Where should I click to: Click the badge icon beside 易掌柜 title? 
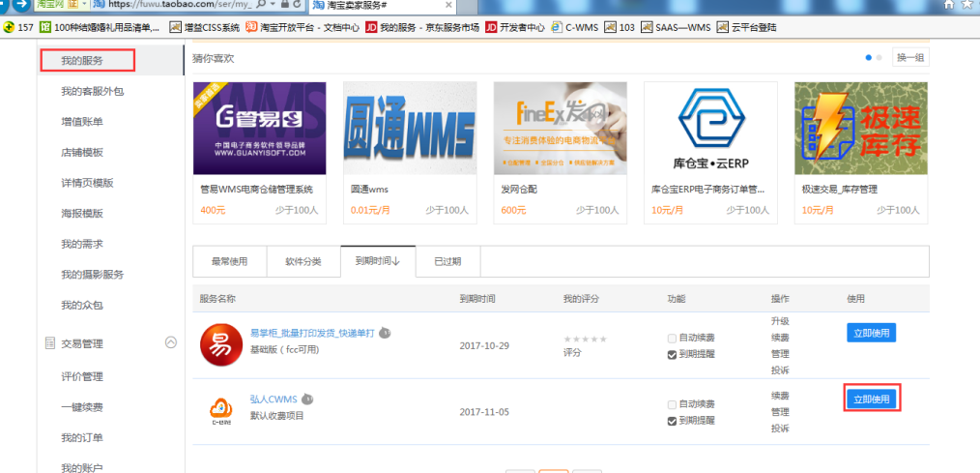point(386,333)
